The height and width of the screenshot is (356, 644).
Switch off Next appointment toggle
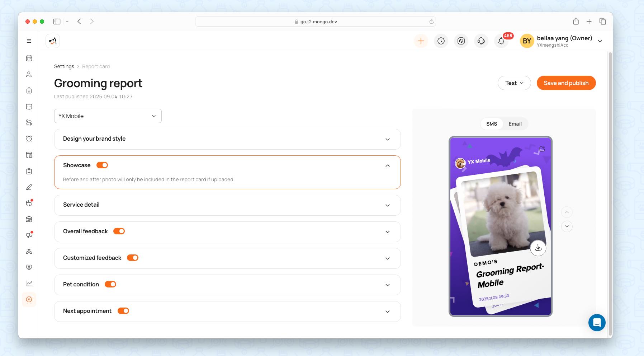point(123,311)
